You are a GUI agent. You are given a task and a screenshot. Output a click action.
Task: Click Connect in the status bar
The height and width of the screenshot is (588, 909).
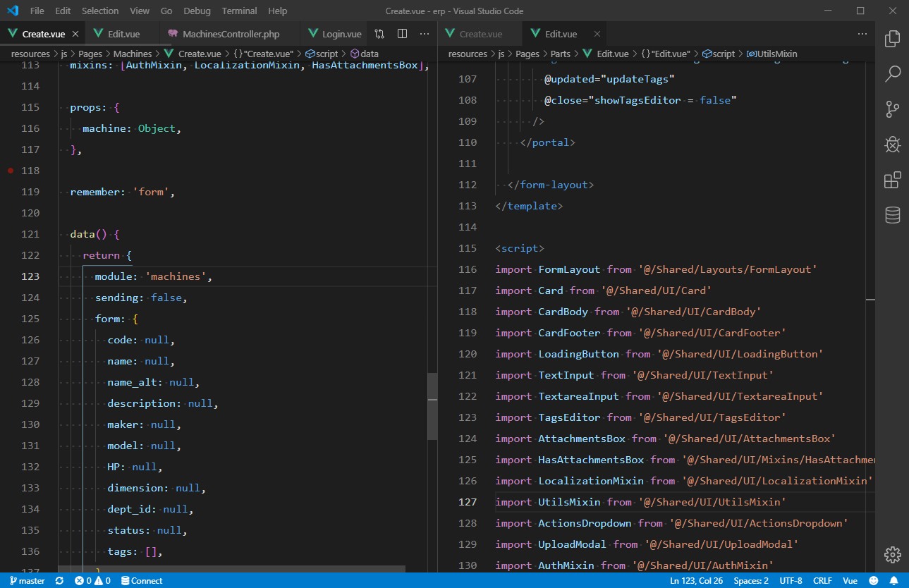142,580
